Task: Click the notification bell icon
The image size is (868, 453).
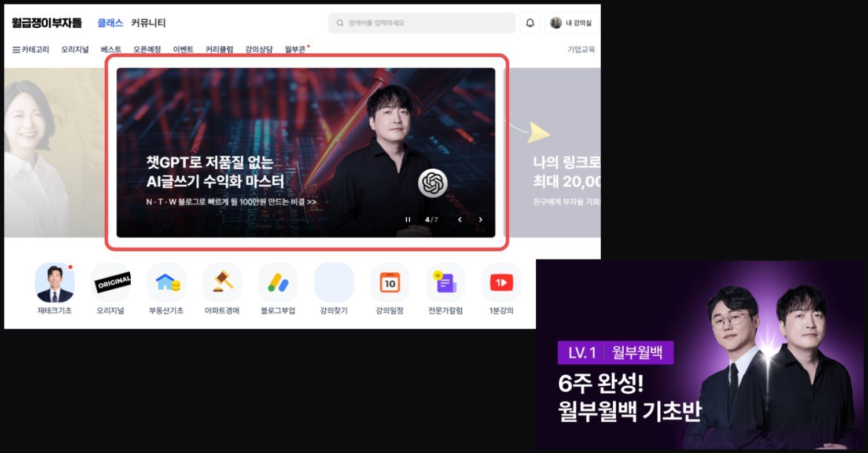Action: [x=530, y=23]
